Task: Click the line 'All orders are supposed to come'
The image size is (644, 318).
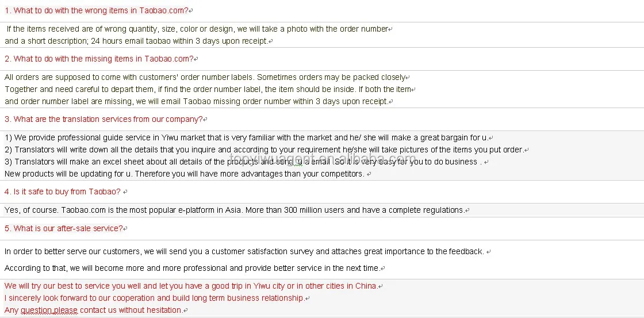Action: pos(205,77)
